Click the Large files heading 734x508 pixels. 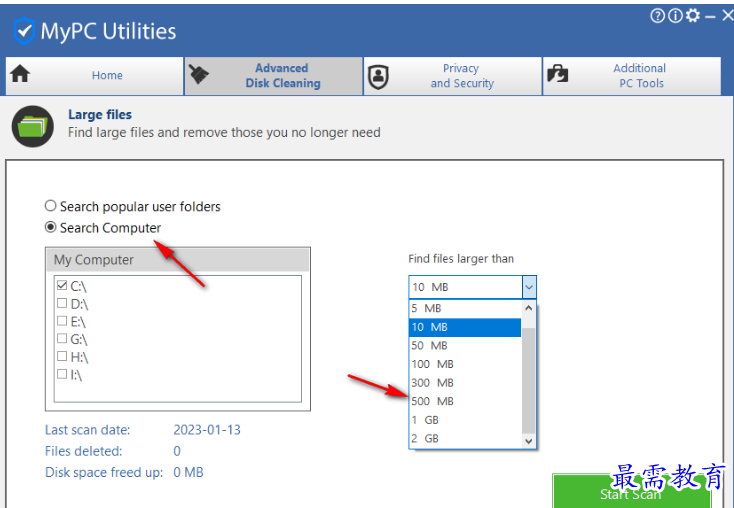[x=100, y=114]
